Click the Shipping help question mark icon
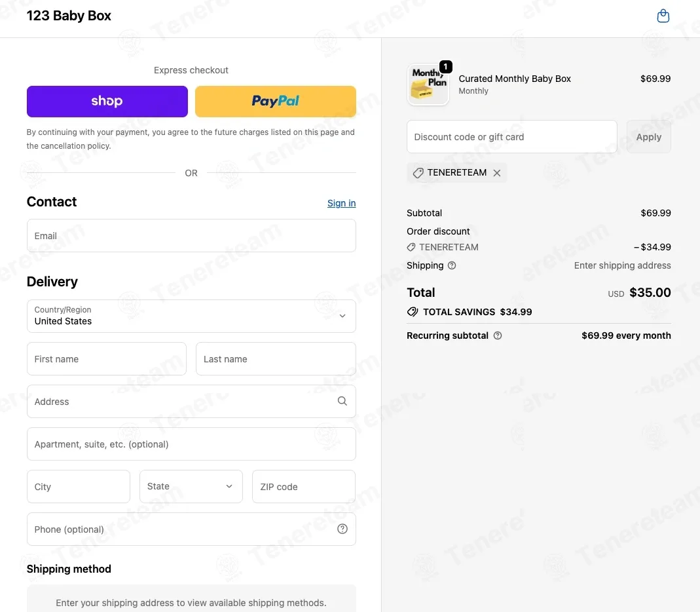 tap(452, 265)
